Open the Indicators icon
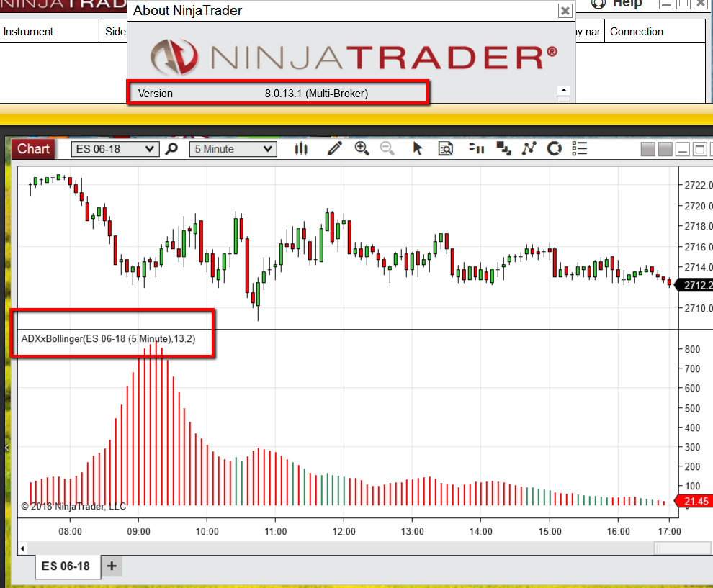 [529, 148]
